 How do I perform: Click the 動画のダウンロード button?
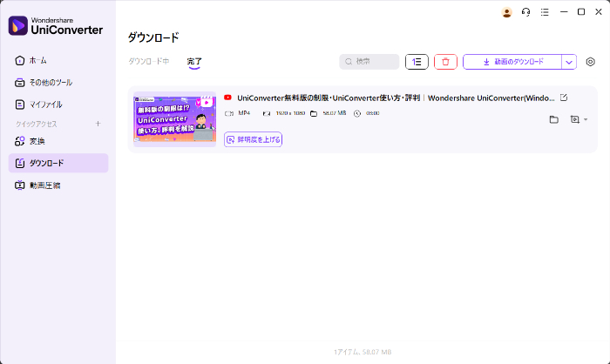[x=512, y=62]
